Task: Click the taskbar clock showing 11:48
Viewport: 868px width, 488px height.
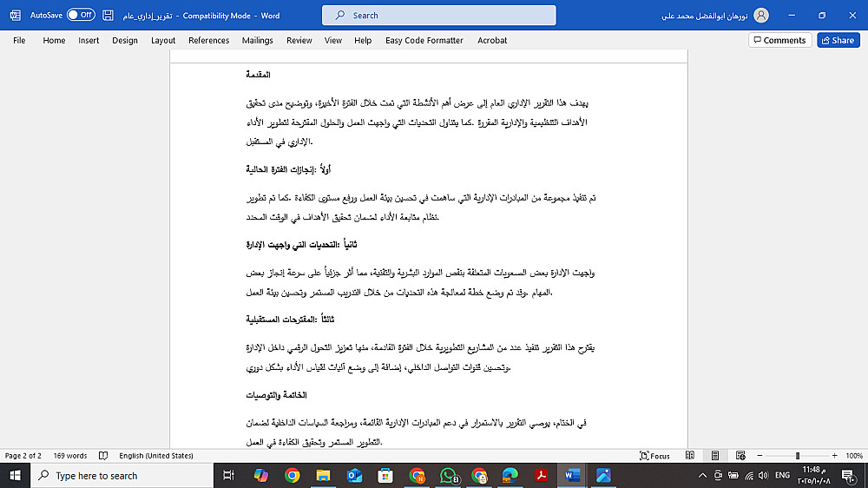Action: pyautogui.click(x=814, y=475)
